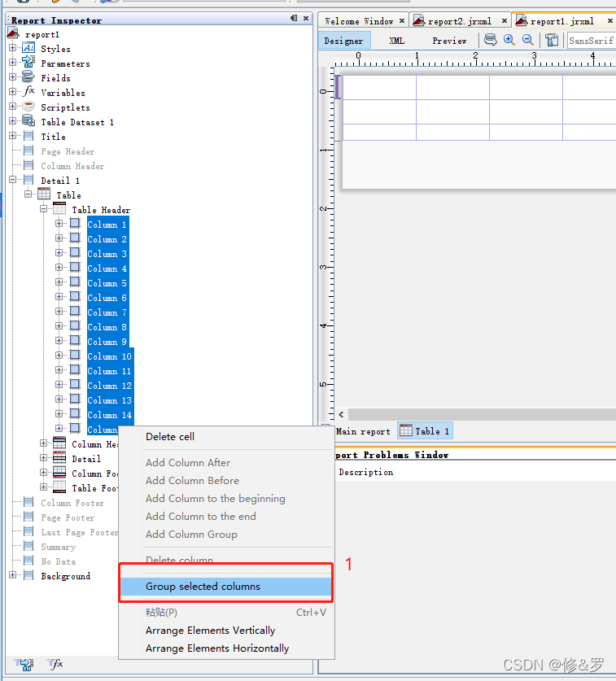The width and height of the screenshot is (616, 681).
Task: Select Column 14 in the tree
Action: click(x=110, y=415)
